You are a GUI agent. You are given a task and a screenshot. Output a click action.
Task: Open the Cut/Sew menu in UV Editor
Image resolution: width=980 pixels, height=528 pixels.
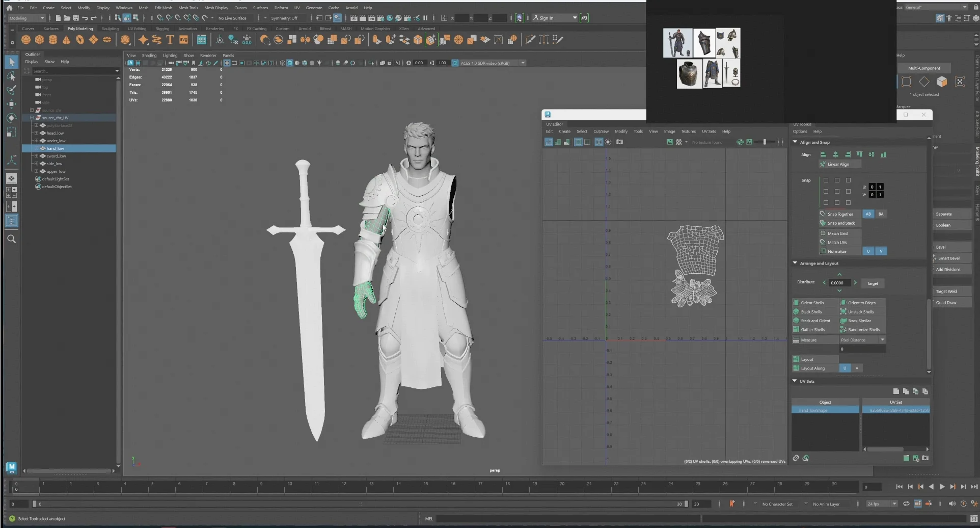click(x=601, y=131)
